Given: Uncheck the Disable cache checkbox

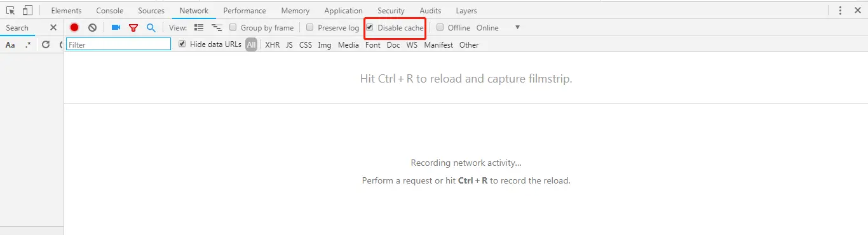Looking at the screenshot, I should tap(370, 27).
